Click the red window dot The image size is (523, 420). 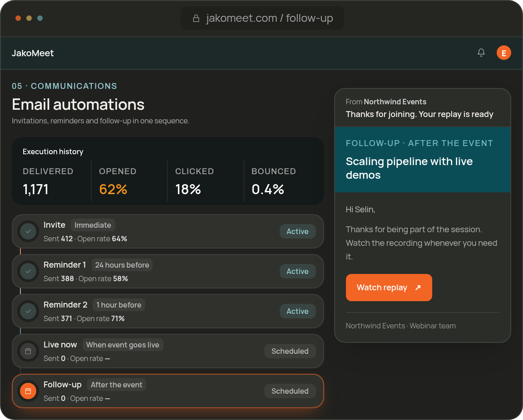click(18, 18)
